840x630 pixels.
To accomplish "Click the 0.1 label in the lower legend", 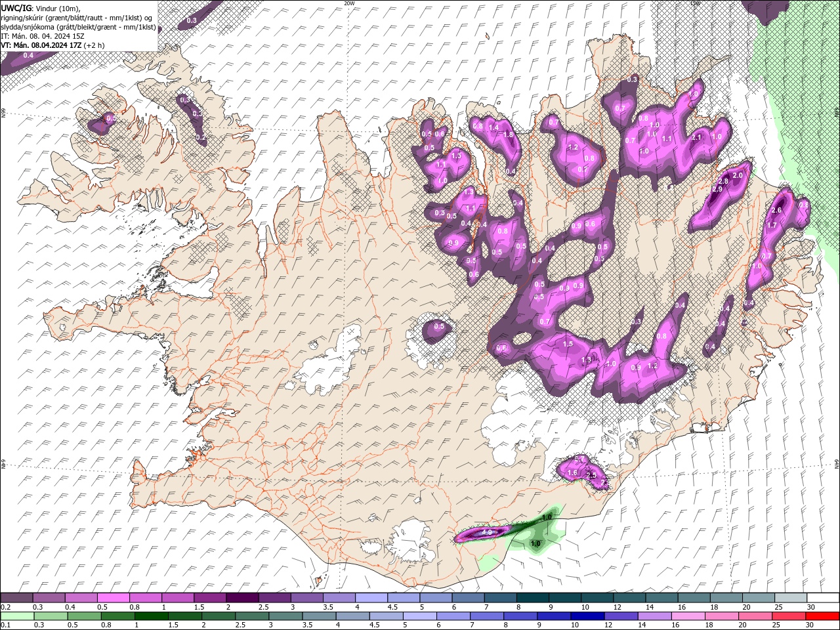I will point(5,625).
